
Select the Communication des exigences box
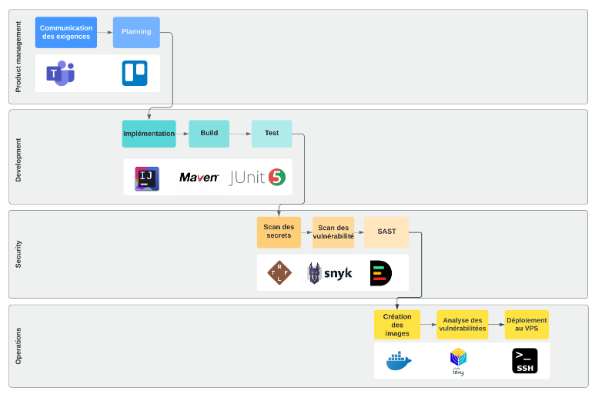[66, 32]
